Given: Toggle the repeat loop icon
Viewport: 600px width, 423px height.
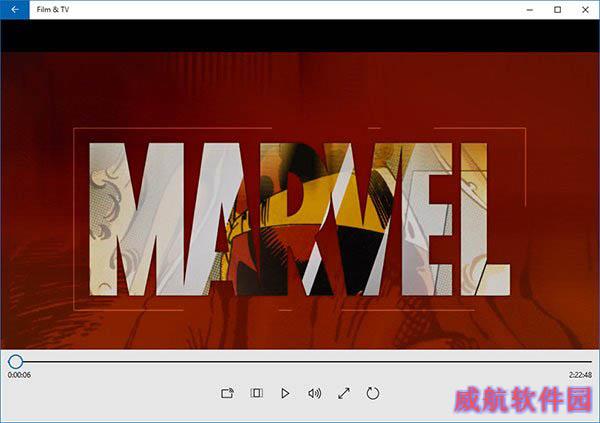Looking at the screenshot, I should click(x=373, y=393).
